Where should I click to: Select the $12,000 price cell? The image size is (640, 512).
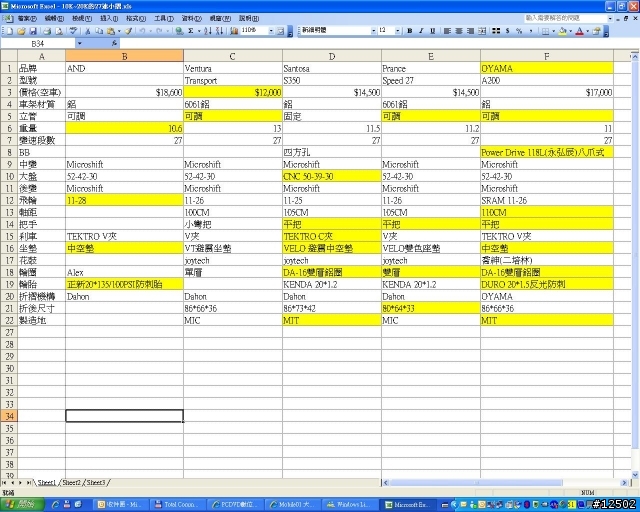(233, 92)
